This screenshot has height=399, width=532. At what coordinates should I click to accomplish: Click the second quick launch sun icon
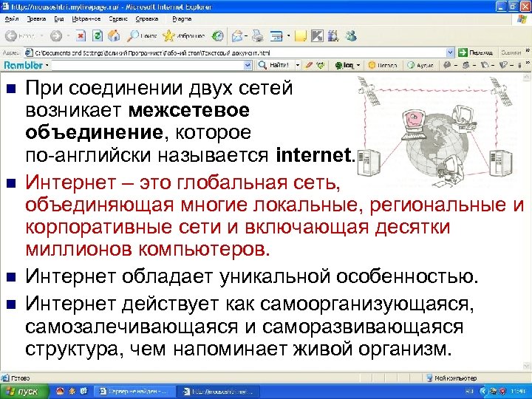(72, 391)
